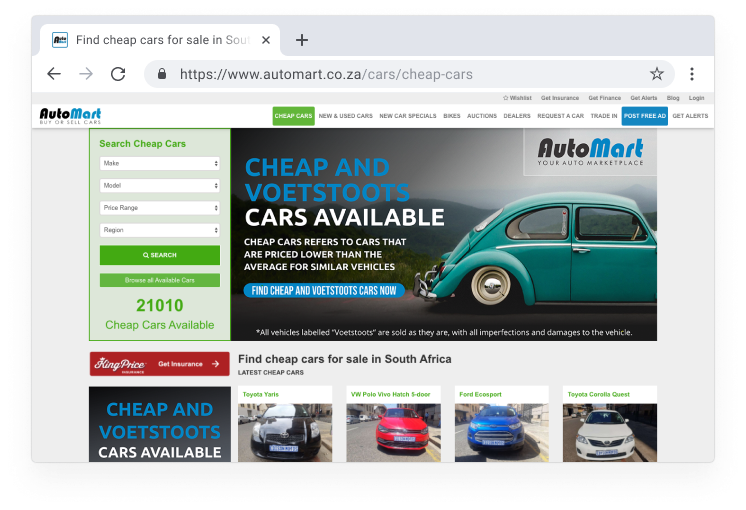Select the Cheap Cars nav item
The image size is (746, 510).
point(294,116)
